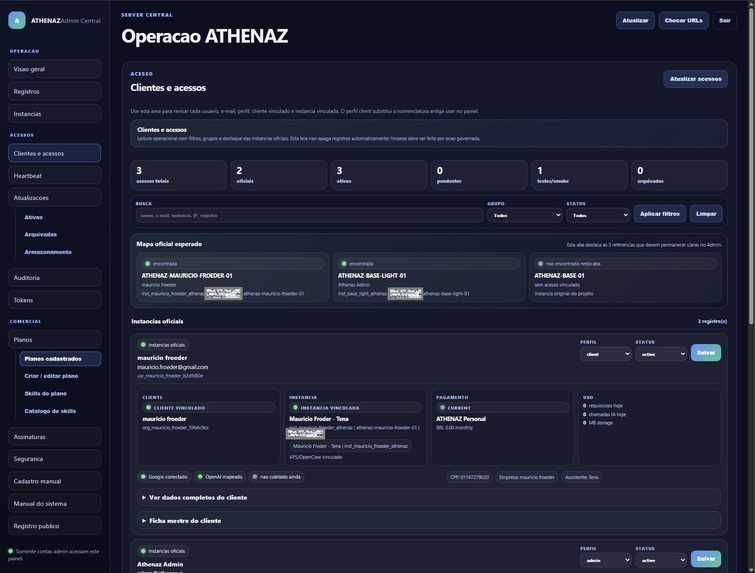The height and width of the screenshot is (573, 755).
Task: Click Salvar for mauricio froeder
Action: click(706, 352)
